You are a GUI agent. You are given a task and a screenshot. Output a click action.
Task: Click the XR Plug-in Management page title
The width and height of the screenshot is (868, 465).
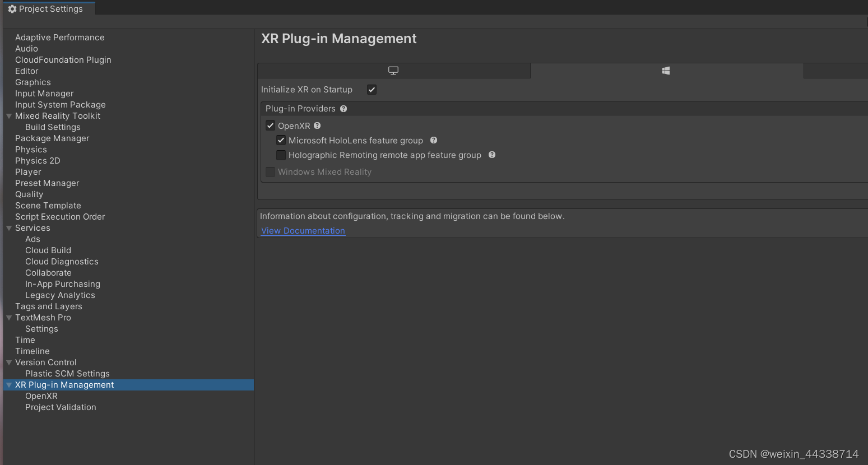click(339, 39)
